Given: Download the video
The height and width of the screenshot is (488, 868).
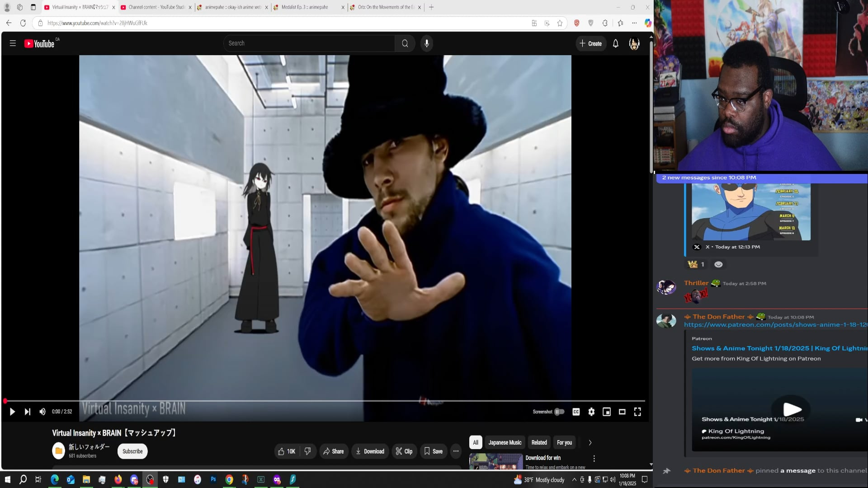Looking at the screenshot, I should tap(370, 451).
